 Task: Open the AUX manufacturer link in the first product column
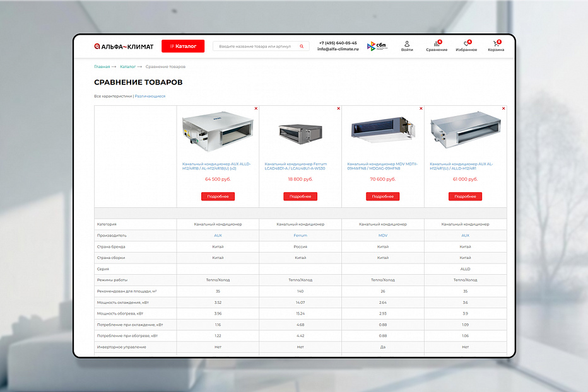(218, 235)
